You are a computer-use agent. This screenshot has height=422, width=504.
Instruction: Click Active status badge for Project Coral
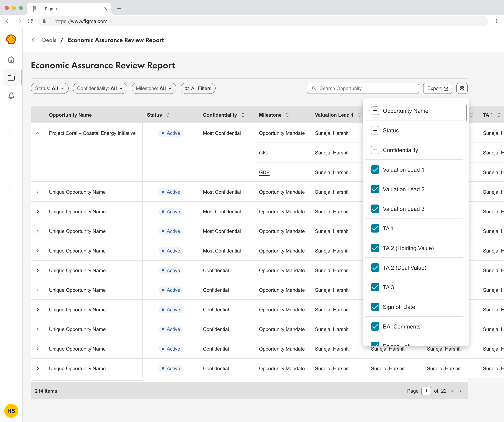pyautogui.click(x=171, y=133)
